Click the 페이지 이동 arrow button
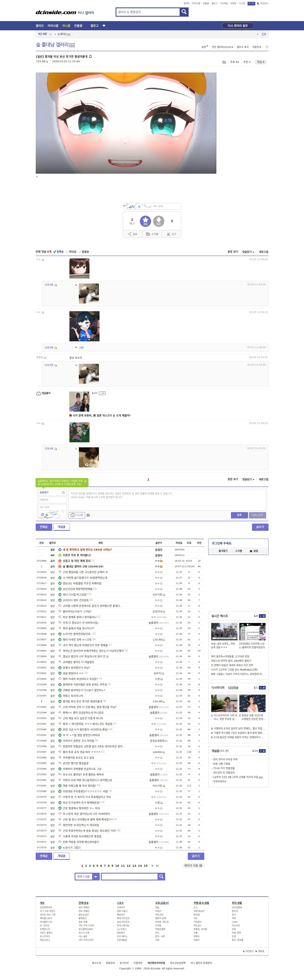The image size is (304, 980). coord(193,866)
